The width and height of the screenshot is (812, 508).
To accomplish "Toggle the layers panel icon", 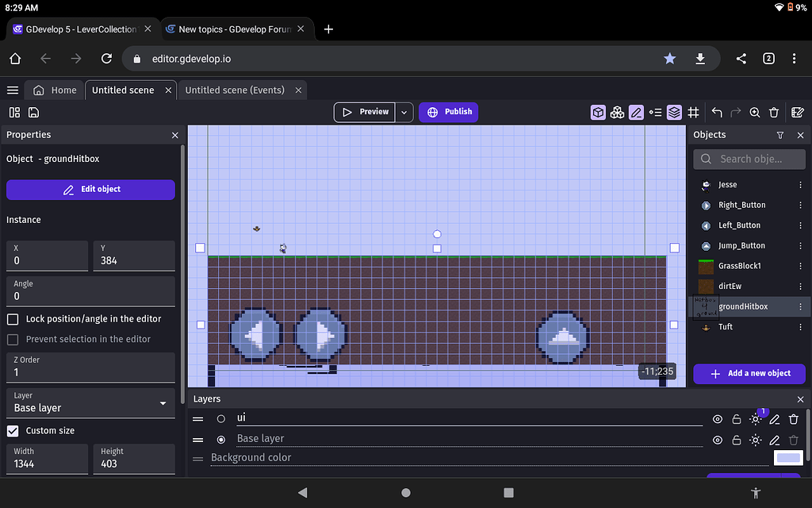I will [x=674, y=113].
